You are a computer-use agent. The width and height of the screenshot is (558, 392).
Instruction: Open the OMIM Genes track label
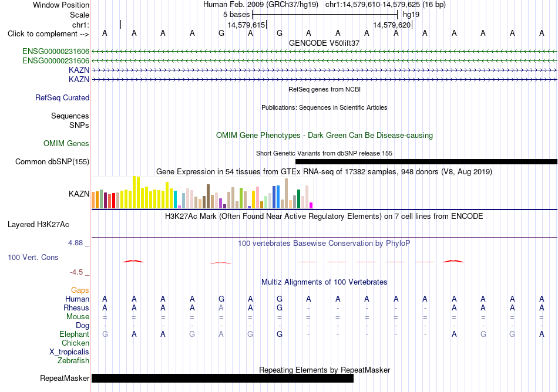66,144
